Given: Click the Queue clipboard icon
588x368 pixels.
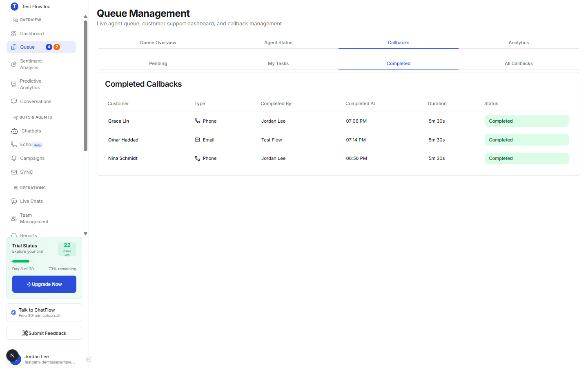Looking at the screenshot, I should click(x=14, y=47).
